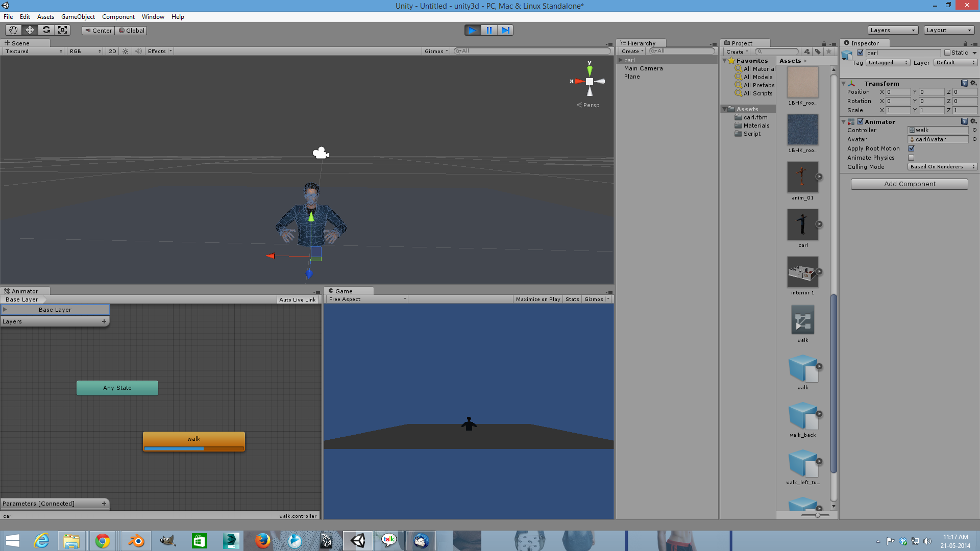Expand the carl object in Hierarchy
This screenshot has height=551, width=980.
pos(620,60)
